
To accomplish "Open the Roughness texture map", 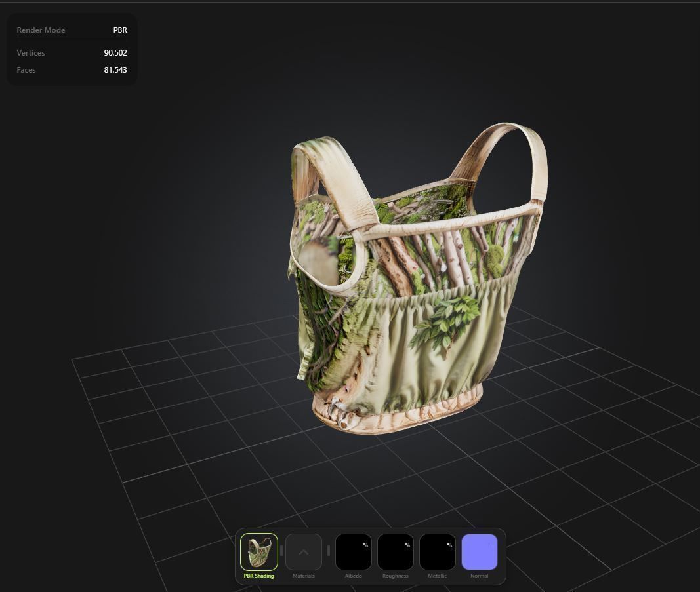I will (395, 552).
